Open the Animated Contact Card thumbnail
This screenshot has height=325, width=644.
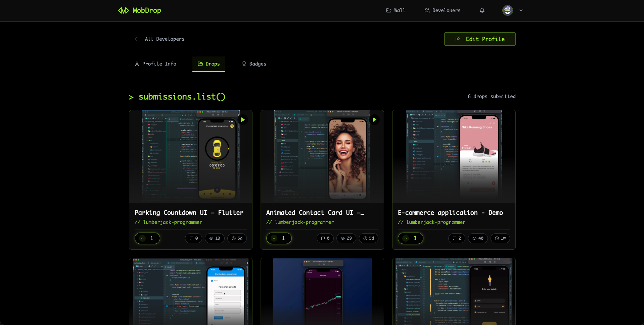coord(322,156)
